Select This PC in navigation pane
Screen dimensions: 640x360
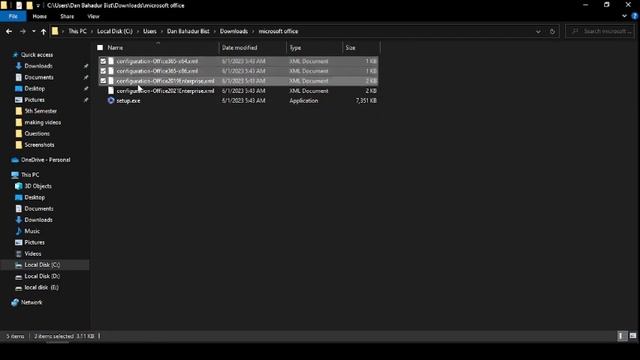(30, 175)
